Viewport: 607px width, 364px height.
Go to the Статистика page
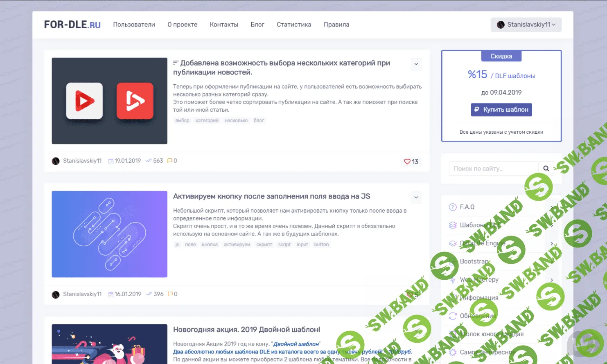[293, 25]
